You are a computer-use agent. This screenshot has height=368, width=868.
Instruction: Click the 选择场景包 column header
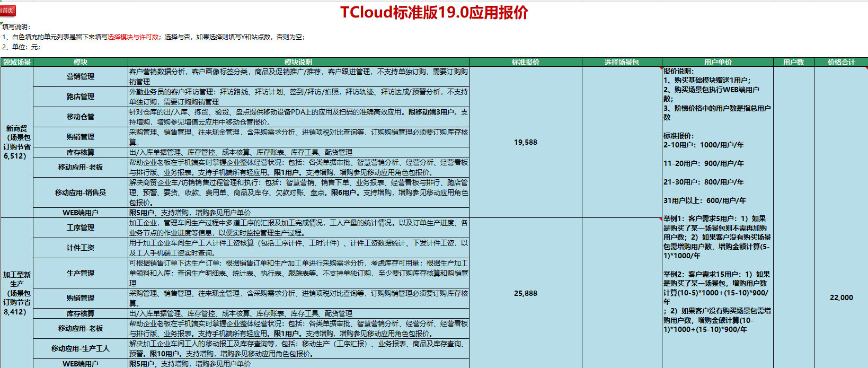pyautogui.click(x=622, y=62)
